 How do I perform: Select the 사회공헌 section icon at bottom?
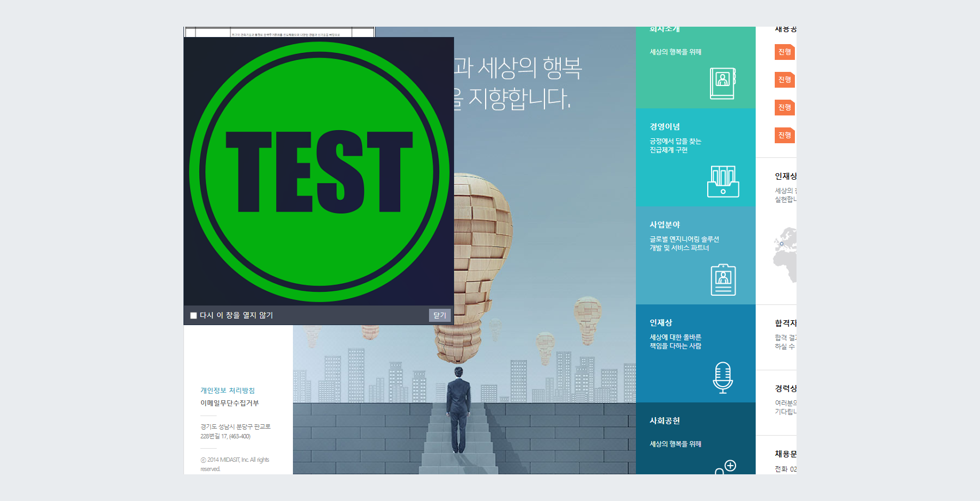[730, 467]
